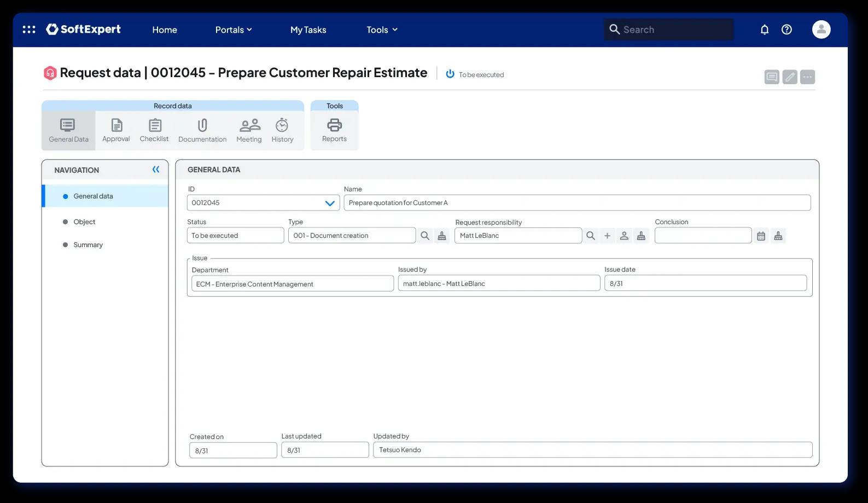
Task: Click the Updated by field
Action: pyautogui.click(x=593, y=449)
